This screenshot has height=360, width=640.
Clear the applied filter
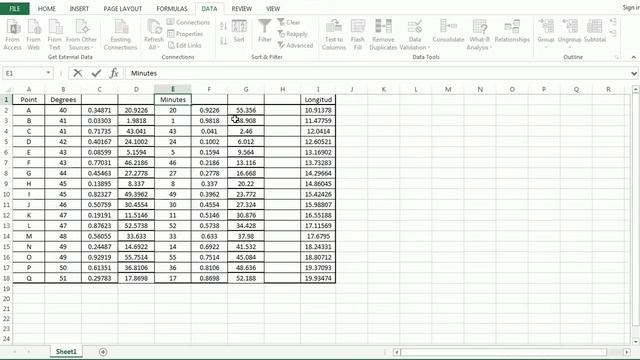[x=289, y=22]
